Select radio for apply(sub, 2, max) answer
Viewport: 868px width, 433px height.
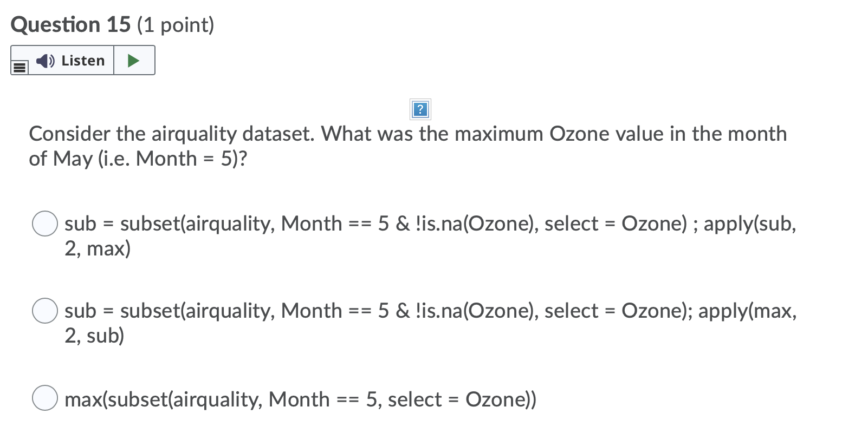pos(45,224)
